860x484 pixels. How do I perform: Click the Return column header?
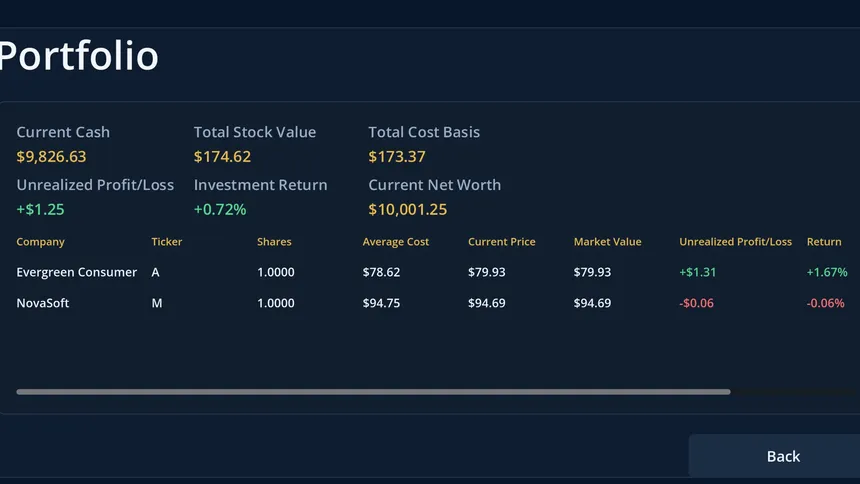click(824, 242)
